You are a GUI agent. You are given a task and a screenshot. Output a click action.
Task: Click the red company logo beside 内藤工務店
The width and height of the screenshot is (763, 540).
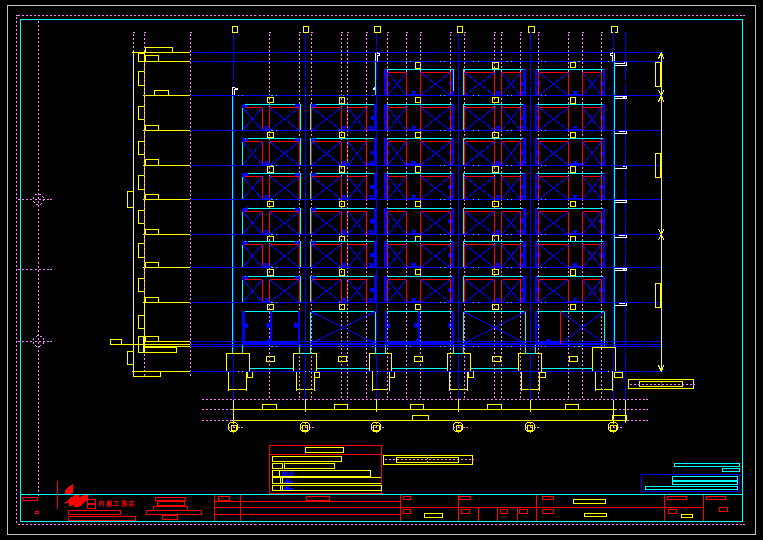(76, 497)
